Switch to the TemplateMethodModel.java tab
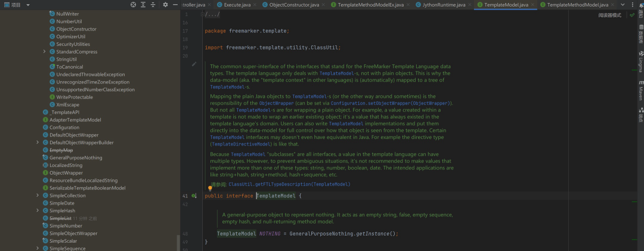This screenshot has width=644, height=251. 578,5
